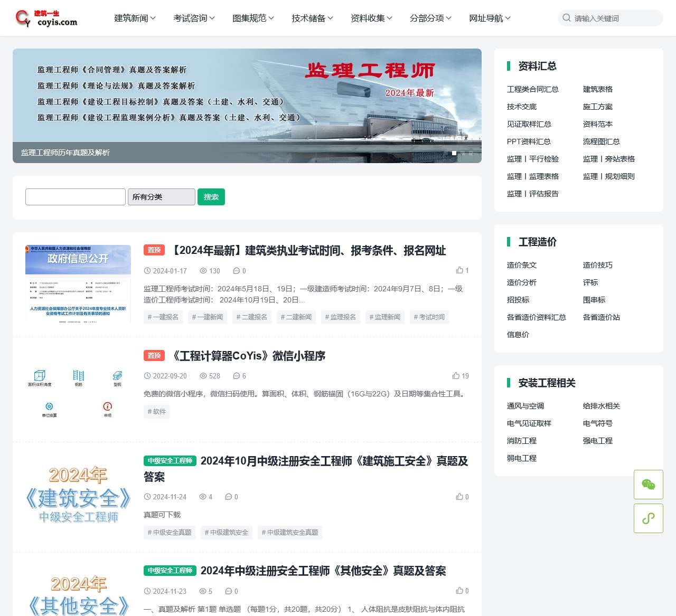This screenshot has height=616, width=676.
Task: Click the coyis.com site logo
Action: tap(46, 18)
